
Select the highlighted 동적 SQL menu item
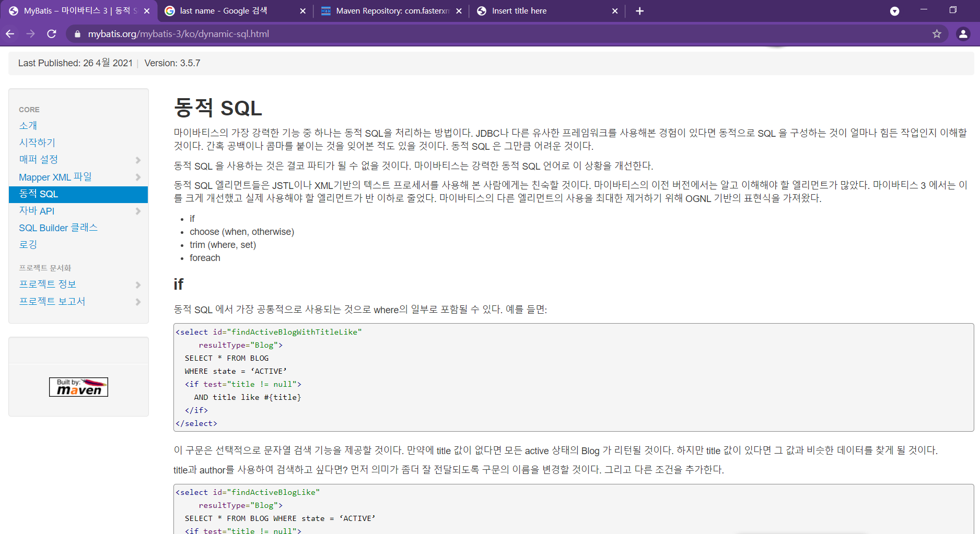click(x=78, y=194)
